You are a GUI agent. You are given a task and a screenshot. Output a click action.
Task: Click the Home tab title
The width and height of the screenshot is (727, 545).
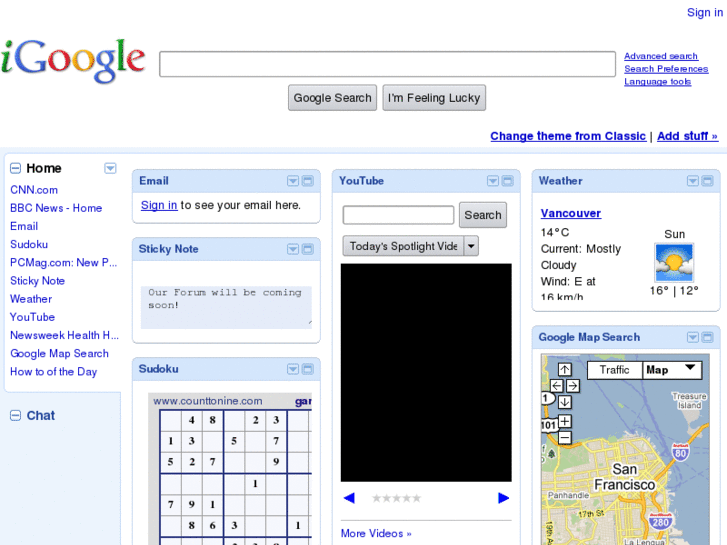(x=44, y=168)
